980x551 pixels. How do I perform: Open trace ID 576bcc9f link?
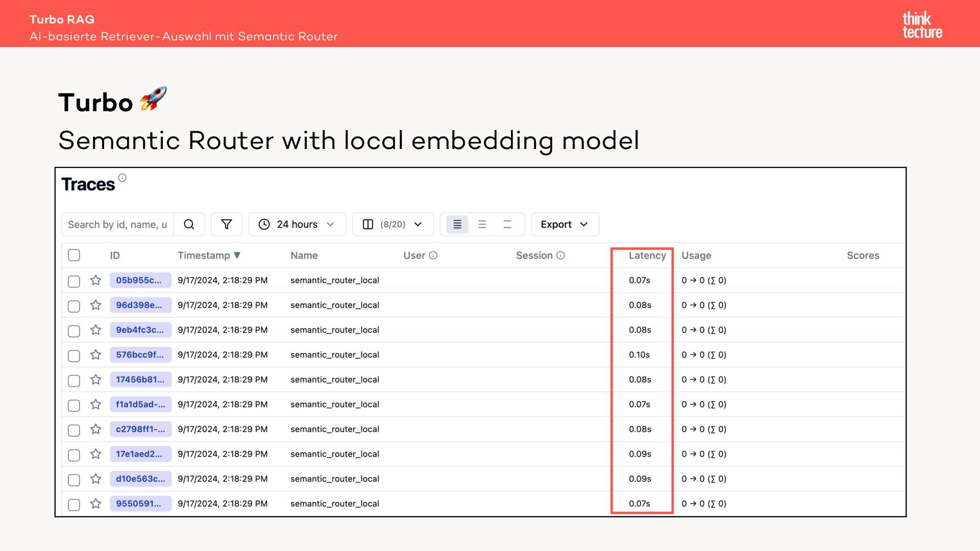click(140, 355)
